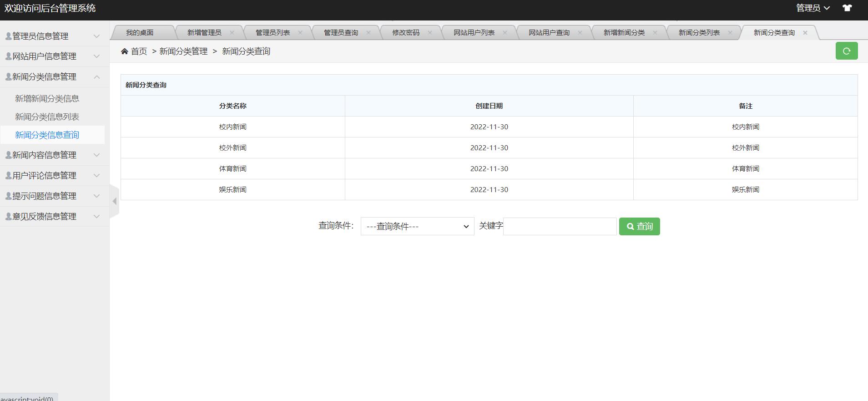Switch to 管理员查询 tab
Image resolution: width=868 pixels, height=401 pixels.
click(341, 32)
